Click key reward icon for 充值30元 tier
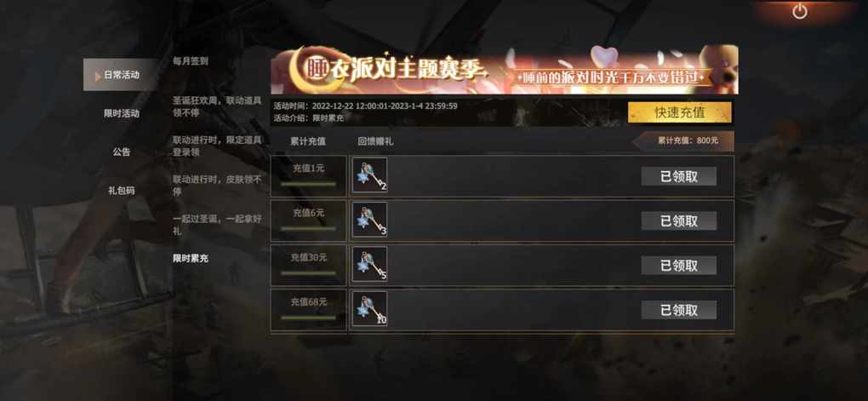 (370, 264)
